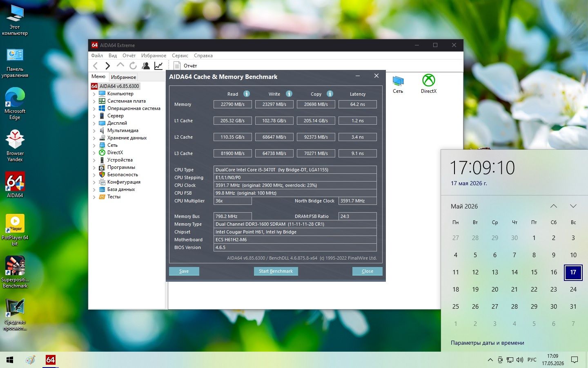Switch to the Избранное tab
The image size is (588, 368).
(124, 77)
